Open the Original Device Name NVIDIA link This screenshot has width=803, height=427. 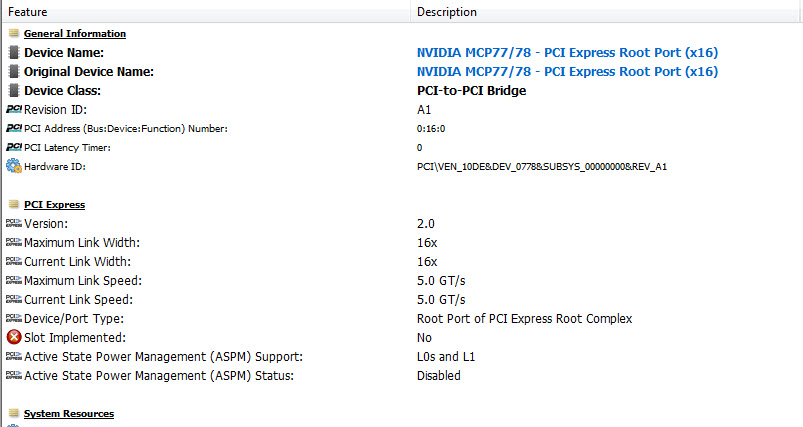[x=567, y=71]
